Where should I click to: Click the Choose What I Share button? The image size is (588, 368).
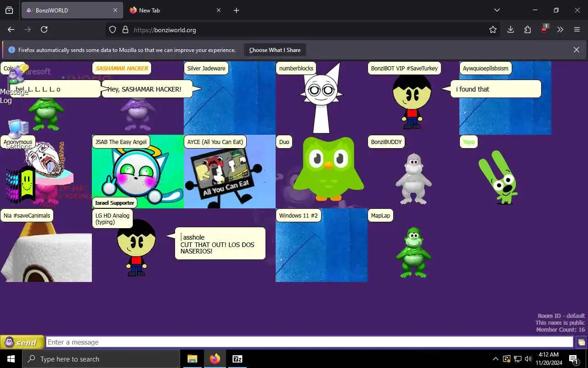coord(275,50)
